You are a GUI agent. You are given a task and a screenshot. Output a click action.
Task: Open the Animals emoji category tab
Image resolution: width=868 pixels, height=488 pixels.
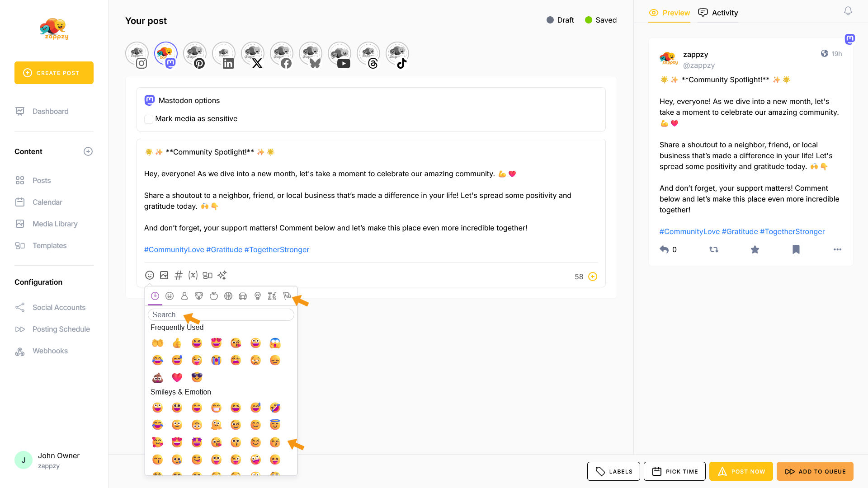(x=199, y=296)
